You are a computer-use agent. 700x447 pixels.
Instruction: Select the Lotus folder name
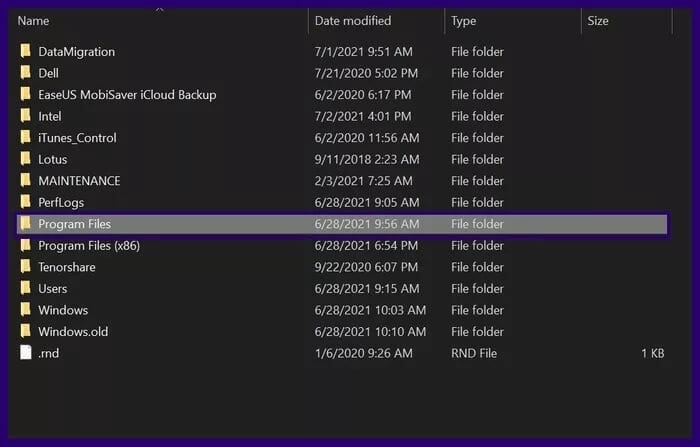click(x=53, y=159)
